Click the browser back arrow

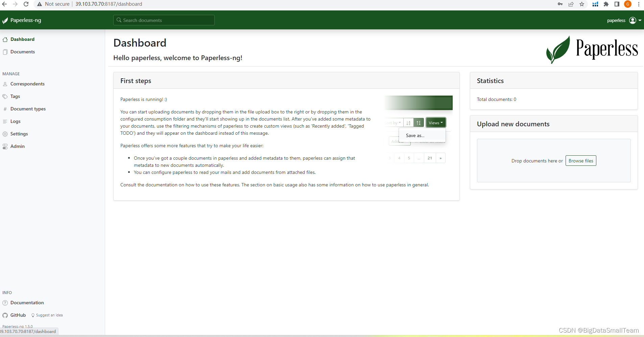[x=4, y=4]
